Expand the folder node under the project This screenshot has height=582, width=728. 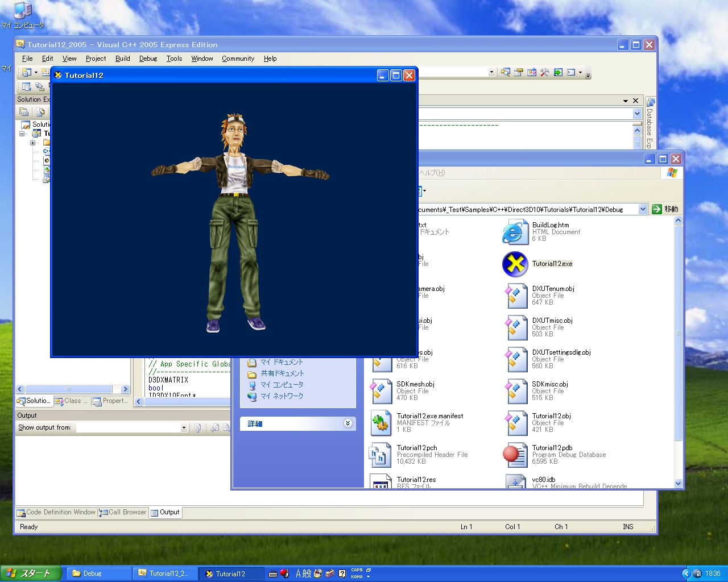[32, 143]
